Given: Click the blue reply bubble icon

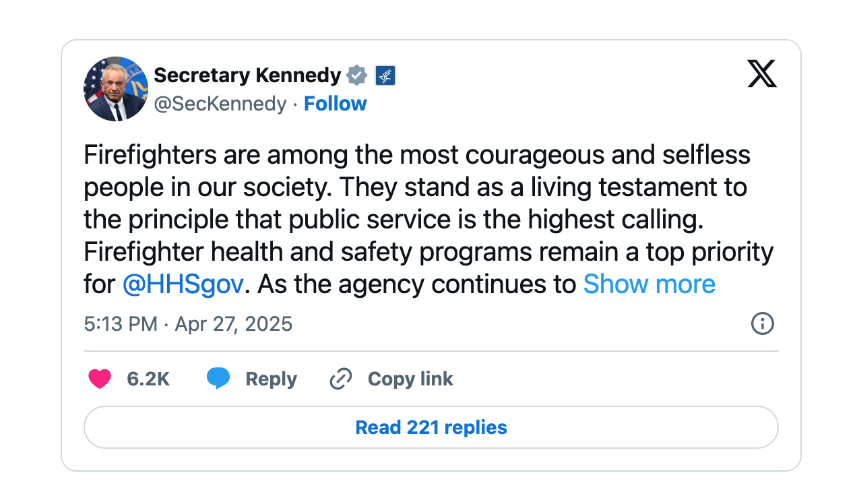Looking at the screenshot, I should [x=218, y=379].
